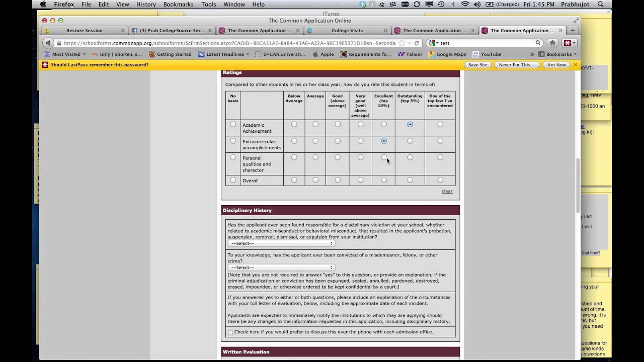Click Never For This site button
Image resolution: width=644 pixels, height=362 pixels.
click(x=517, y=65)
